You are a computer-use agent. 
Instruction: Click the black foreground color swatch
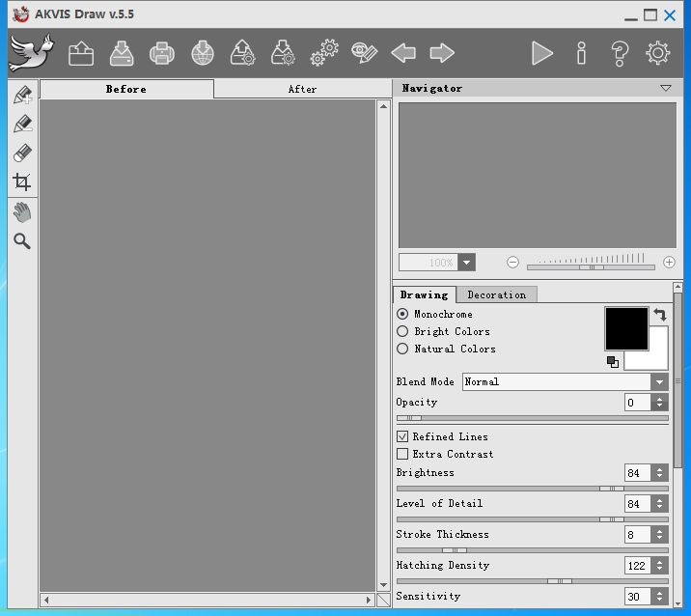point(626,328)
